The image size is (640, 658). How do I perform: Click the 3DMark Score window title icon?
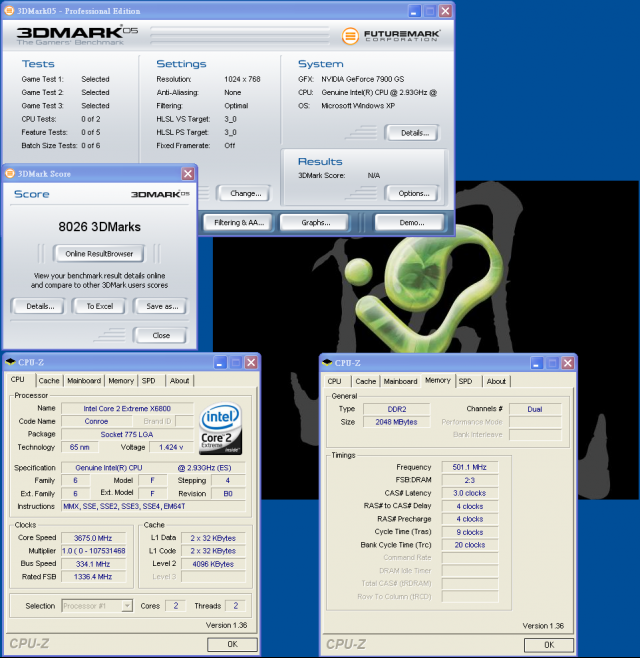click(x=10, y=173)
